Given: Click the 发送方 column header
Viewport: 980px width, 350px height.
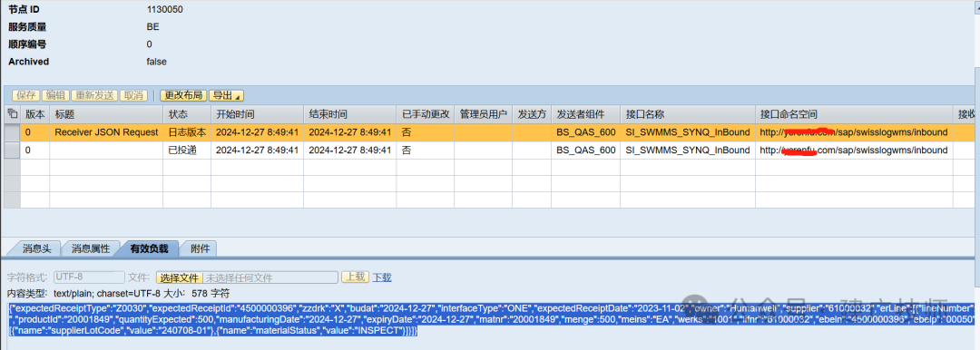Looking at the screenshot, I should coord(533,115).
